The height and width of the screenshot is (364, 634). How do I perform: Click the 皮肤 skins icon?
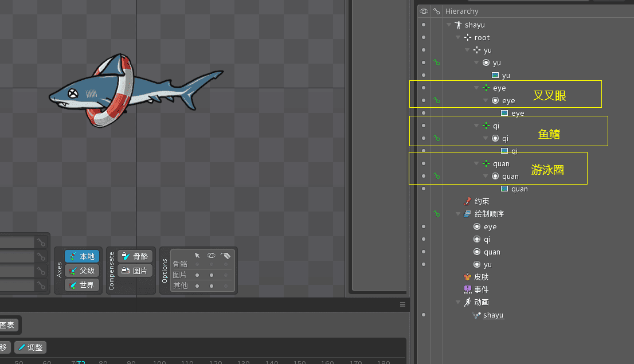[467, 277]
